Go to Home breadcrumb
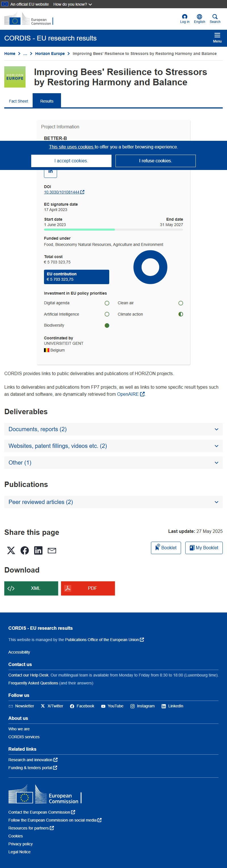 [10, 54]
